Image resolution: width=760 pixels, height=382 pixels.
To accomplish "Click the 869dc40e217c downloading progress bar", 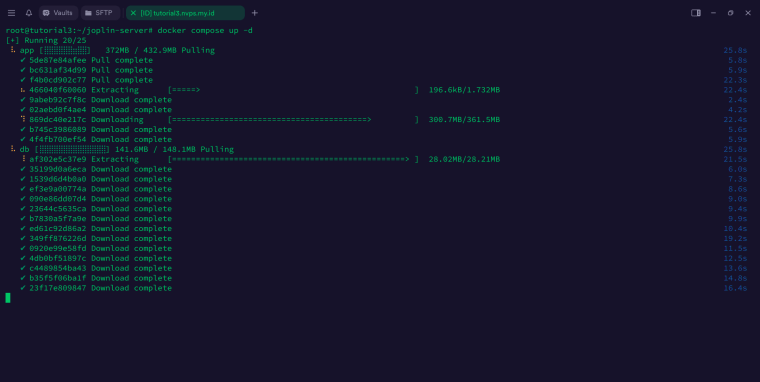I will pos(293,120).
